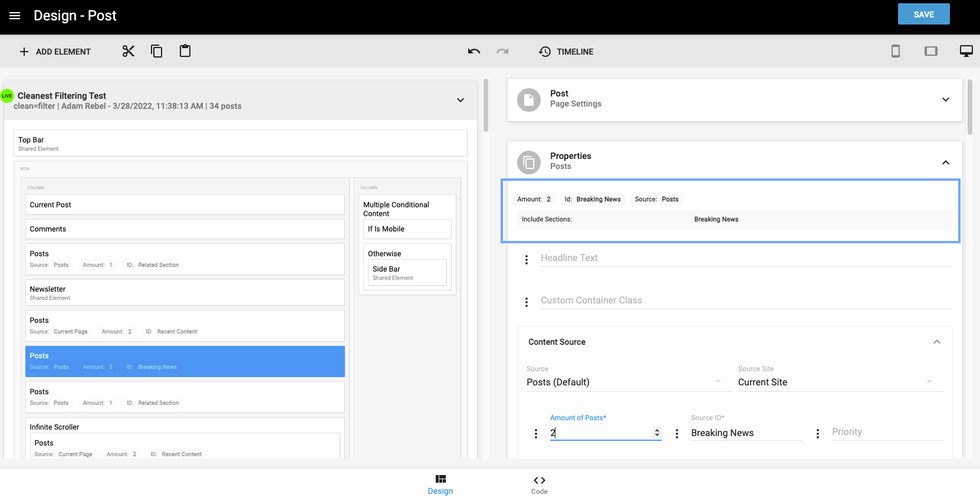Image resolution: width=980 pixels, height=496 pixels.
Task: Switch to desktop monitor preview
Action: point(966,52)
